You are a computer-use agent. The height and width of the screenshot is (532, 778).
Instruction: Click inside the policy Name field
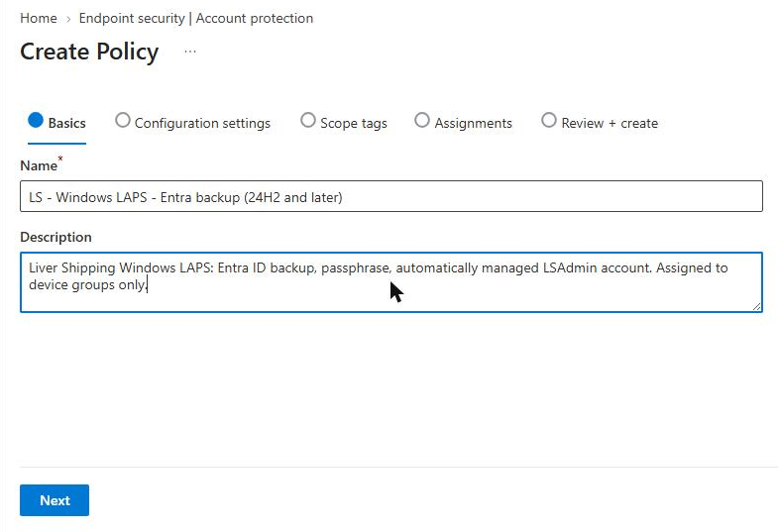tap(391, 196)
